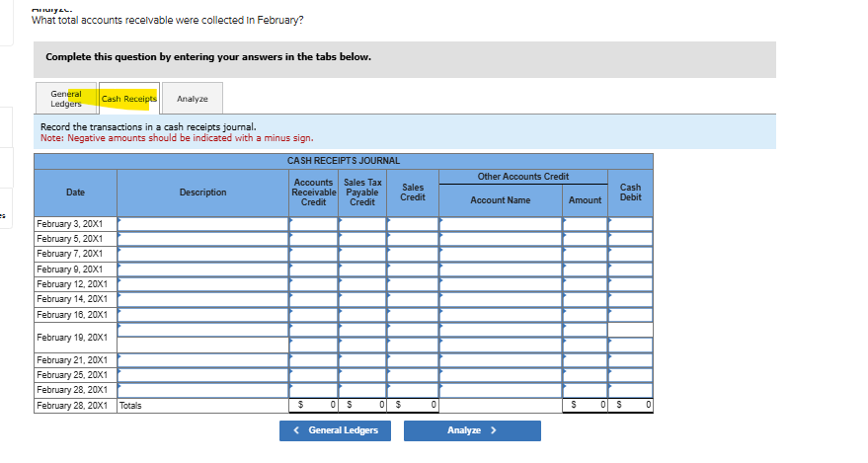Click Accounts Receivable Credit cell for February 12
The image size is (868, 463).
click(x=313, y=284)
